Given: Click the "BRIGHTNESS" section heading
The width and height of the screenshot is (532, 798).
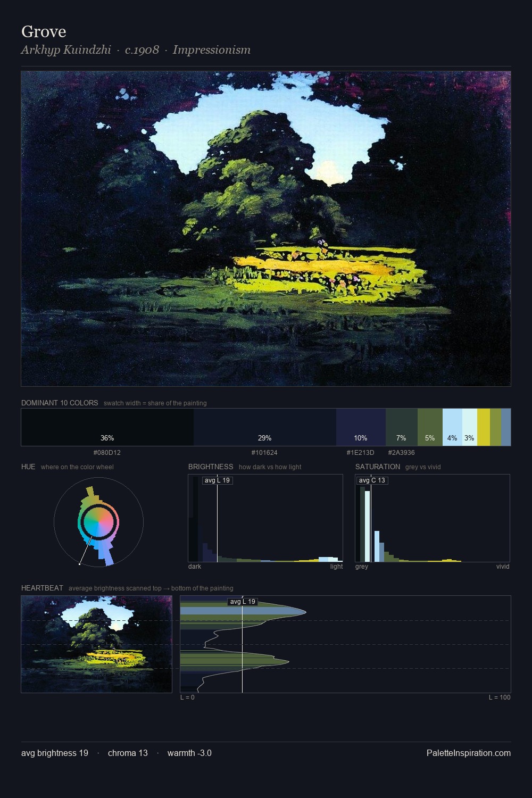Looking at the screenshot, I should click(211, 467).
